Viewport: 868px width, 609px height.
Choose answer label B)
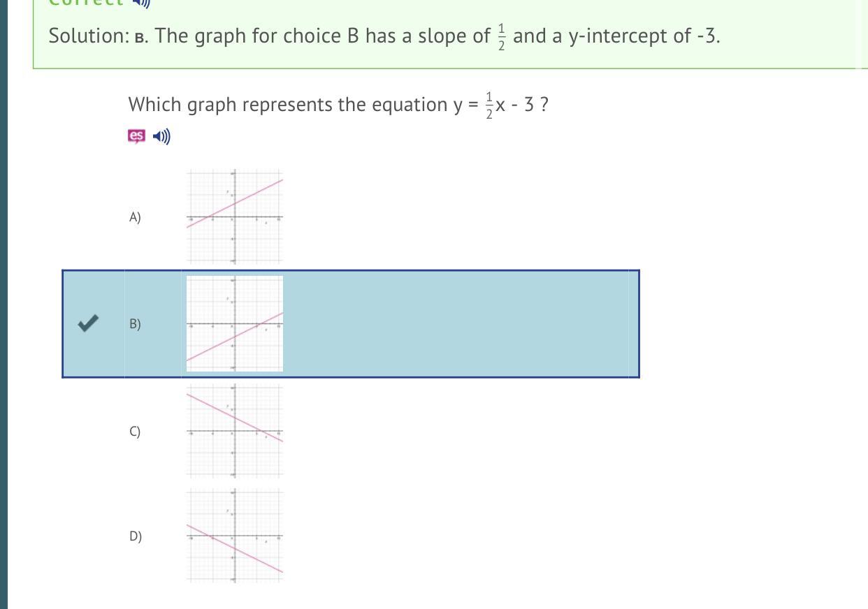pyautogui.click(x=135, y=324)
